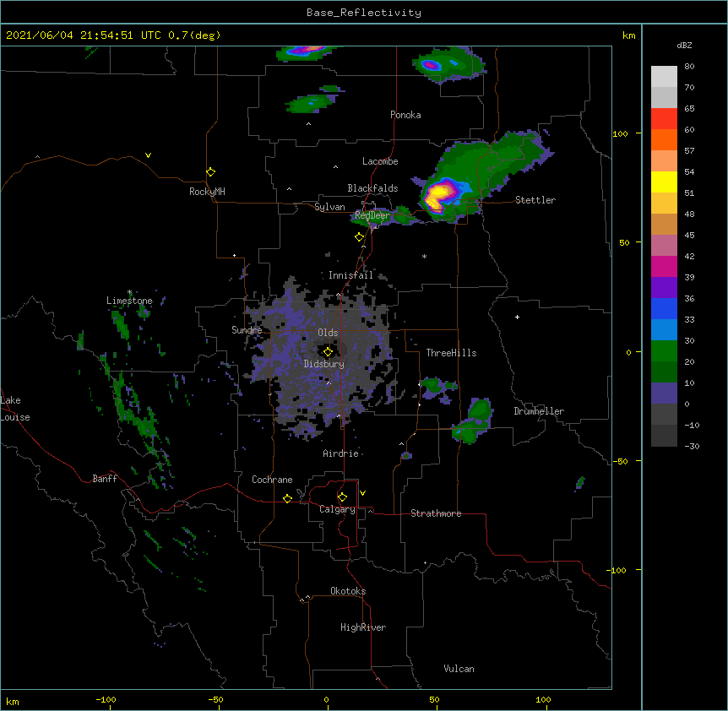Click the radar site marker near Olds

coord(328,352)
